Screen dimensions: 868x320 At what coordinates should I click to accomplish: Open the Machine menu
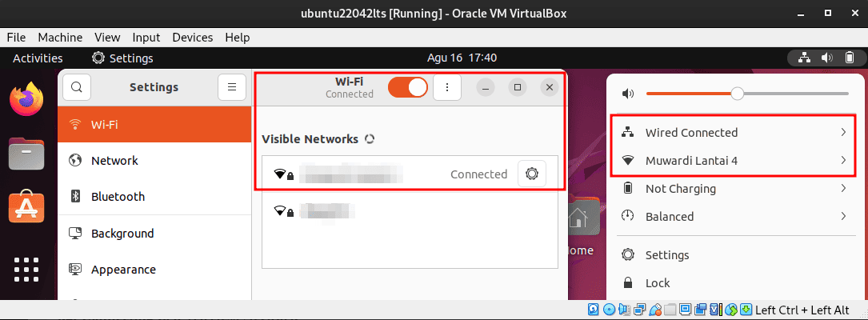pyautogui.click(x=60, y=38)
